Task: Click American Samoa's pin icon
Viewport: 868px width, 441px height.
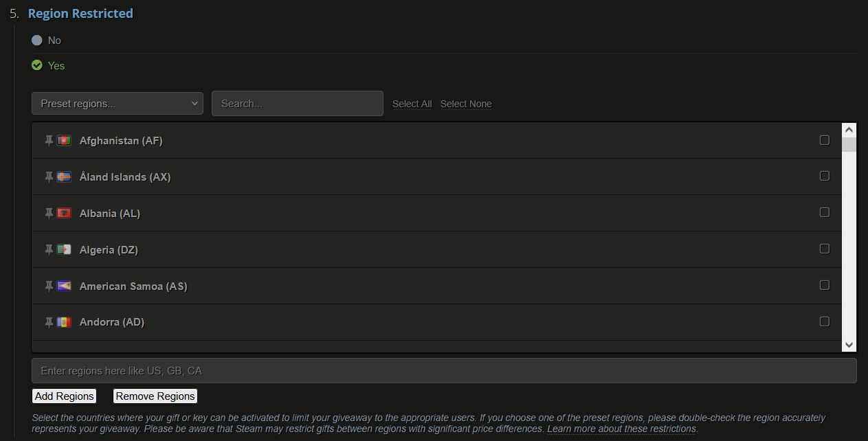Action: click(49, 286)
